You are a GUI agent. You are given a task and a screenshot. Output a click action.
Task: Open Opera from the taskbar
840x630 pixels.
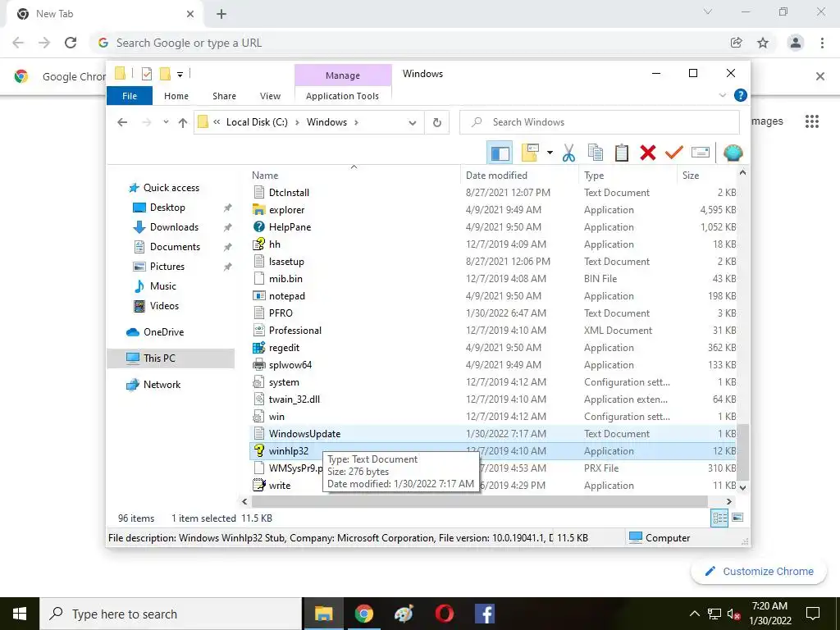pos(444,614)
